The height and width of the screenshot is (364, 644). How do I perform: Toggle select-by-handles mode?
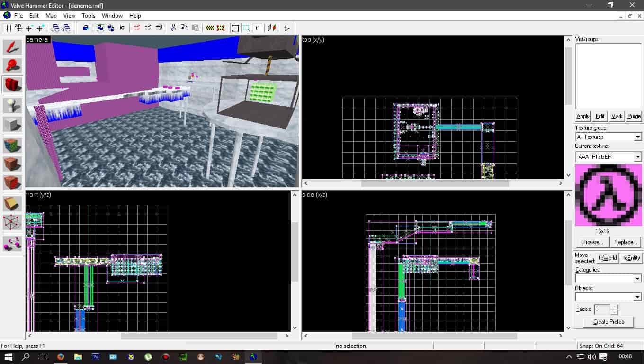point(235,28)
